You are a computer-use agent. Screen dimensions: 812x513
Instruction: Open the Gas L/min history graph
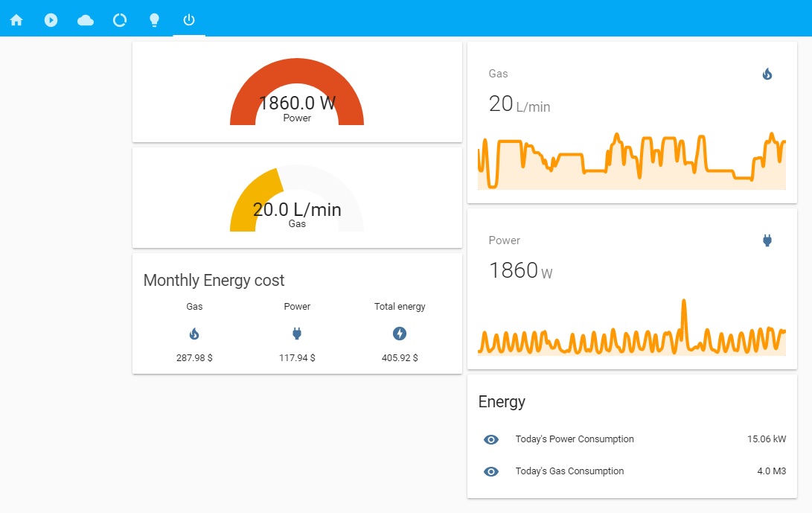(631, 160)
